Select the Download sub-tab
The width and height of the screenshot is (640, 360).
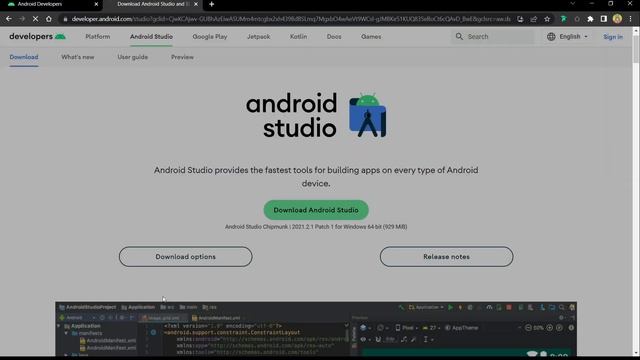(24, 57)
